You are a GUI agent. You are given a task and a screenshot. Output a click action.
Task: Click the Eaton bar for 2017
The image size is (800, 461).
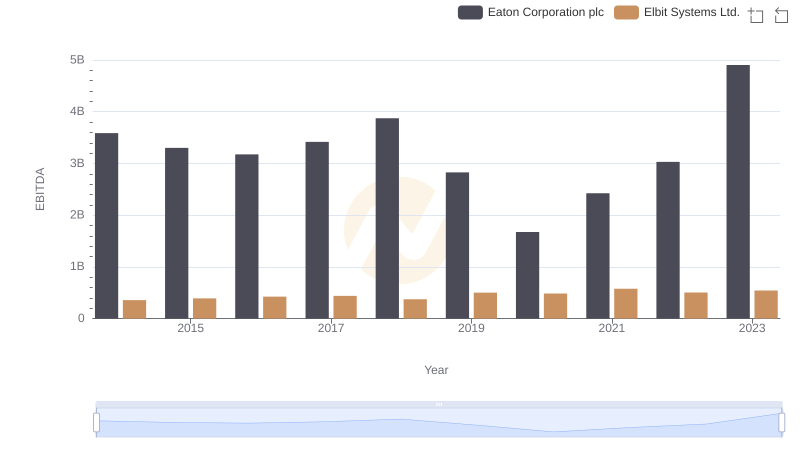tap(317, 230)
